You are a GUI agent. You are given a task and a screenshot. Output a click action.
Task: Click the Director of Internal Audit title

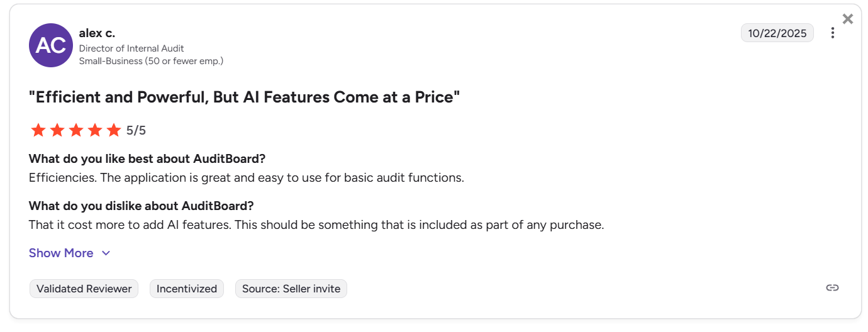tap(131, 48)
